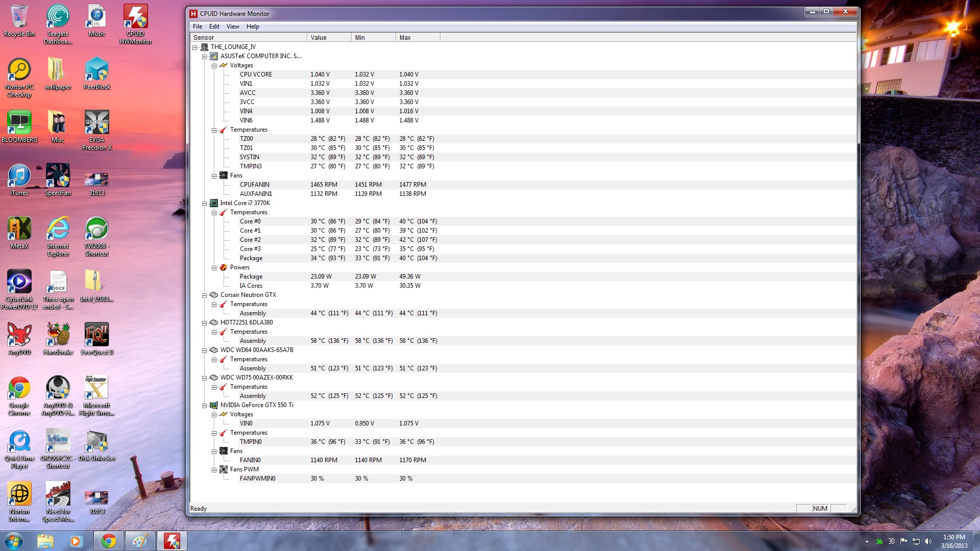980x551 pixels.
Task: Collapse the THE_LOUNGE_IV root node
Action: click(195, 47)
